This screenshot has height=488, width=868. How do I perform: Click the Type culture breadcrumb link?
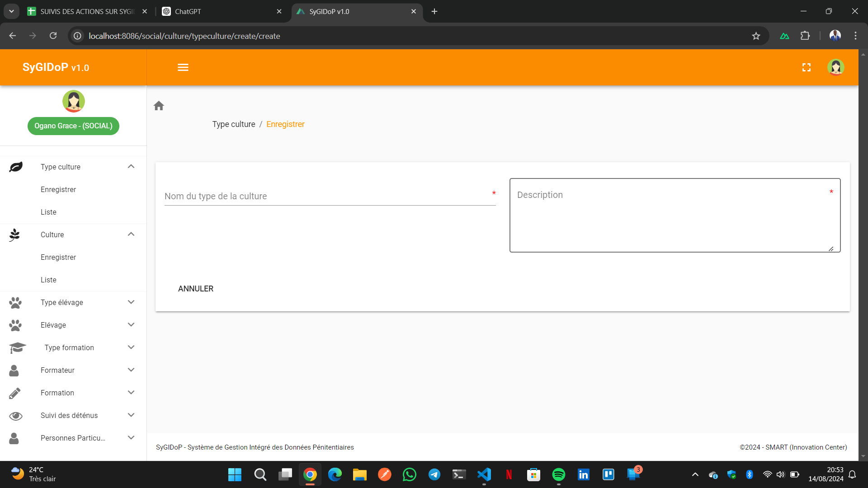click(x=234, y=124)
